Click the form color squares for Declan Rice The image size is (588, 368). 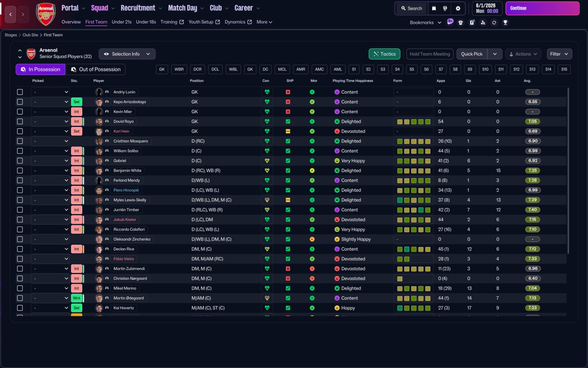[x=413, y=249]
